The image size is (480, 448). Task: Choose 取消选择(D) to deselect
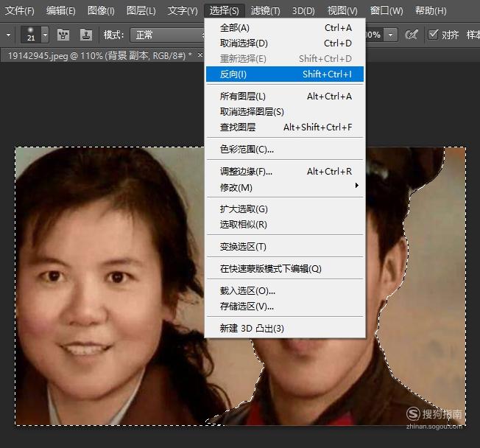(285, 43)
